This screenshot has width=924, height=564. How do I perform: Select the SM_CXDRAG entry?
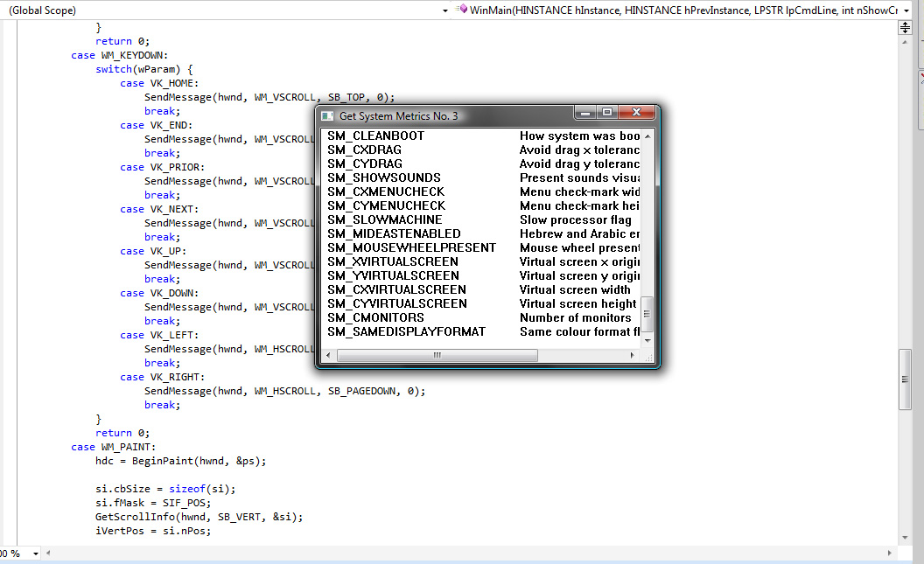(364, 150)
